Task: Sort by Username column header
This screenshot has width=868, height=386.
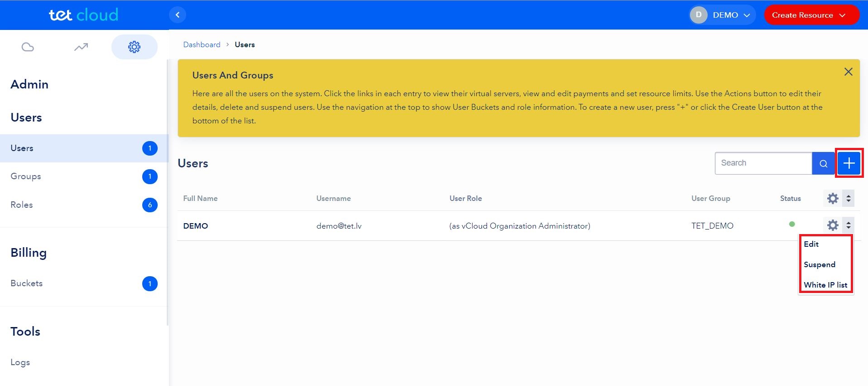Action: [333, 198]
